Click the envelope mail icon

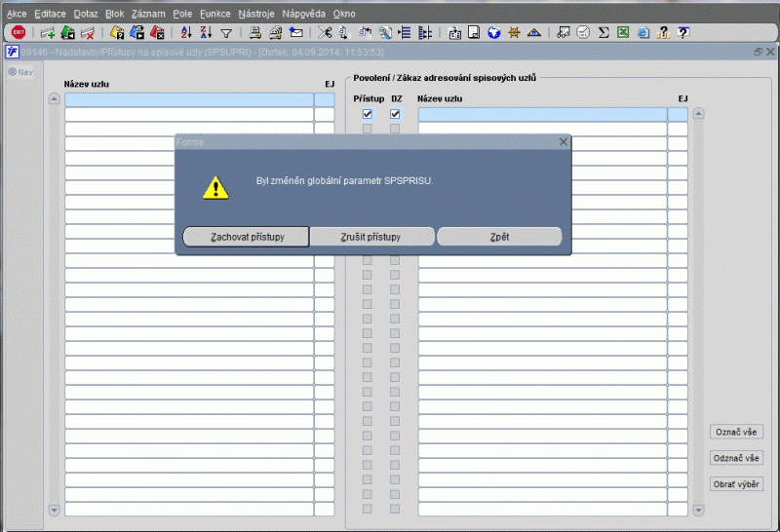(x=296, y=33)
